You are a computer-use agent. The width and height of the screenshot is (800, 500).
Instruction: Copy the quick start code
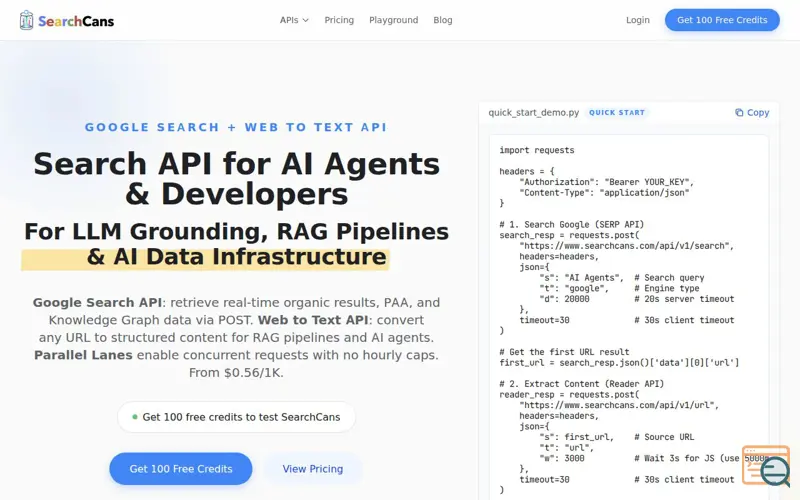[752, 112]
